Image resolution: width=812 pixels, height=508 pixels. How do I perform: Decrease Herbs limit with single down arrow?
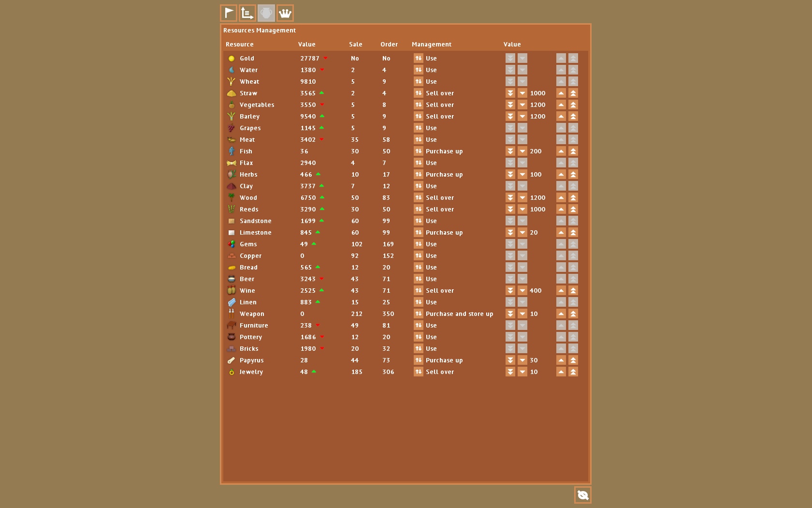(522, 174)
